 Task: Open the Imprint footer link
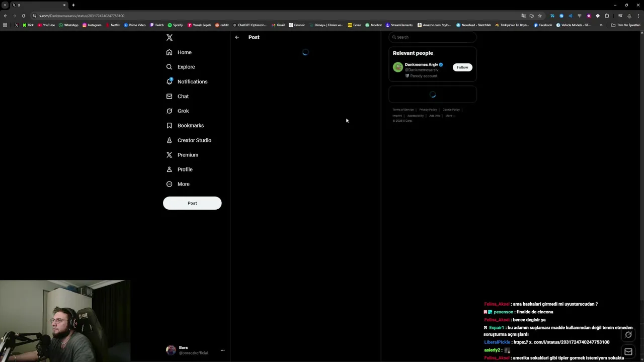pos(397,116)
